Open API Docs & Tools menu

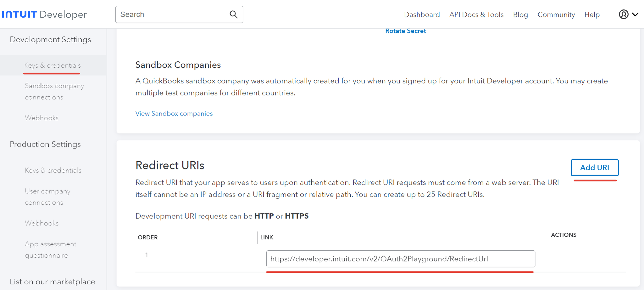click(x=476, y=14)
